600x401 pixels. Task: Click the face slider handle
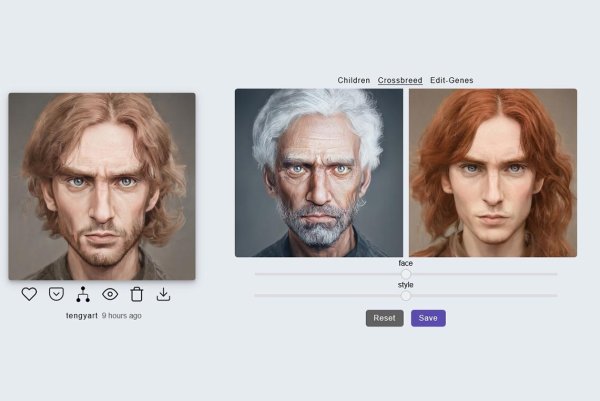pos(406,274)
